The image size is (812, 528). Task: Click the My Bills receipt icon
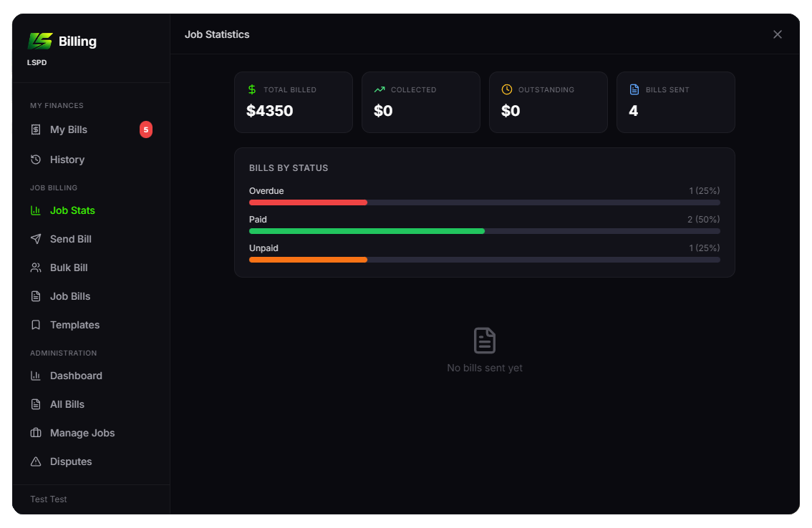tap(36, 129)
